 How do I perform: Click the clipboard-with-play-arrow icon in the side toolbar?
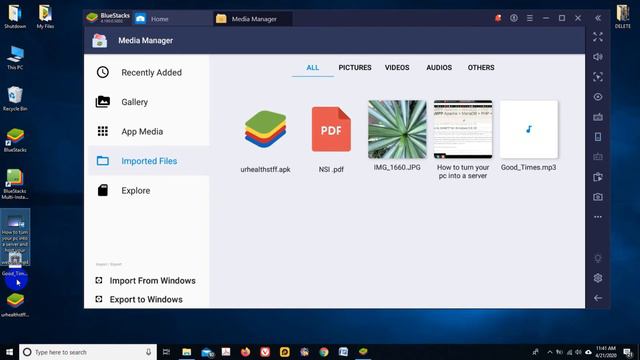598,177
